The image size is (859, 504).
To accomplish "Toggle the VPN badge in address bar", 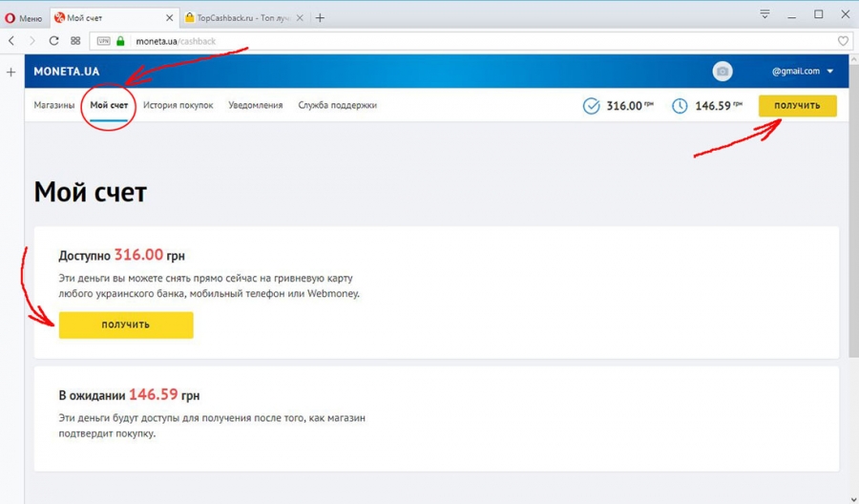I will (103, 41).
